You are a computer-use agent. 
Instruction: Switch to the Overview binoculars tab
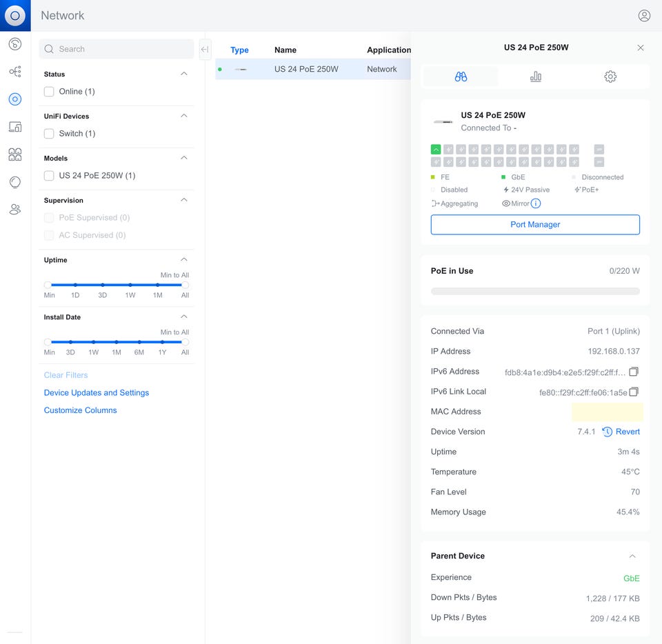pos(461,77)
